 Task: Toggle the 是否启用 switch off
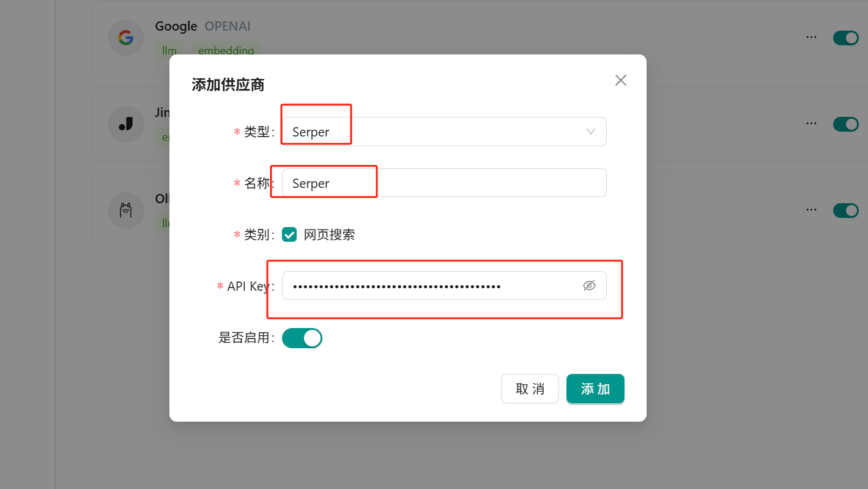302,338
